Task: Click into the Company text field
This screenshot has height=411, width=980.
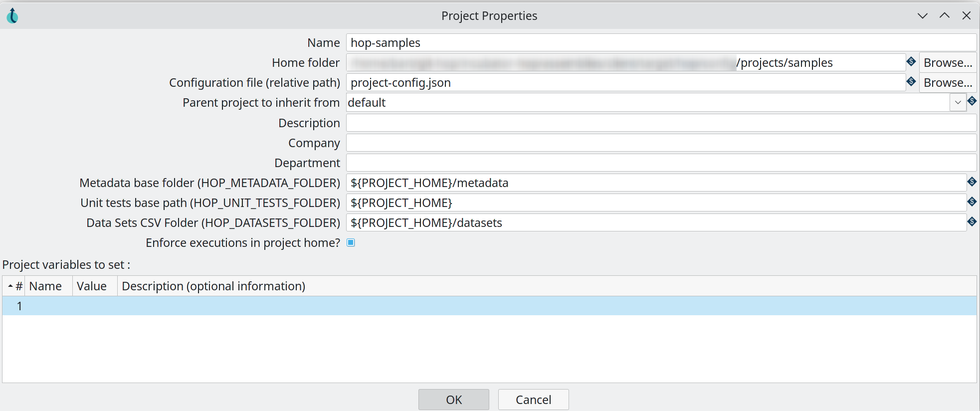Action: tap(661, 143)
